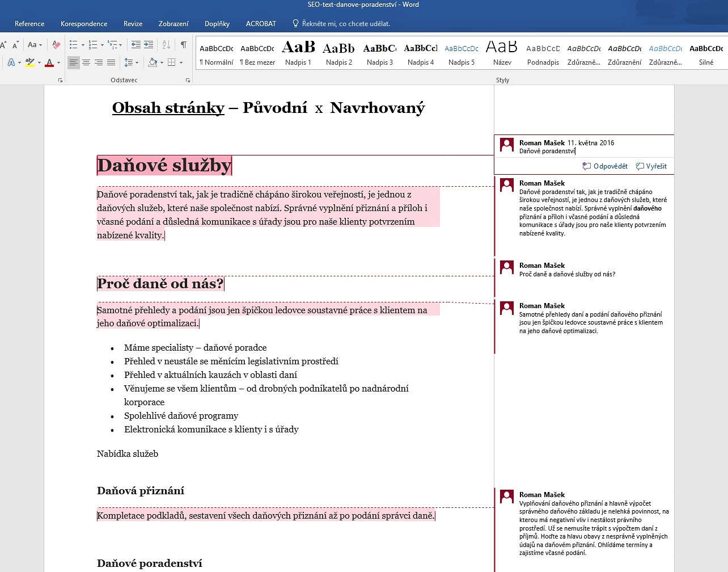
Task: Open the Revize ribbon tab
Action: pos(133,24)
